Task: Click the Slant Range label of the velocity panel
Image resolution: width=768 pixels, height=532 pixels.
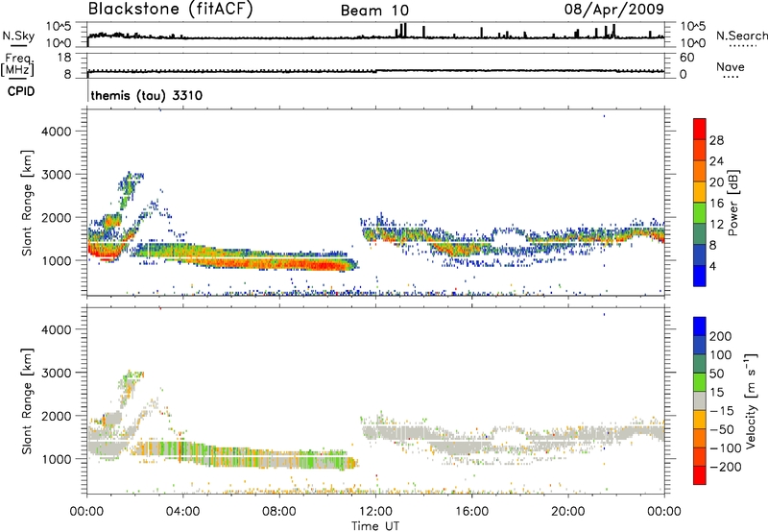Action: coord(27,400)
